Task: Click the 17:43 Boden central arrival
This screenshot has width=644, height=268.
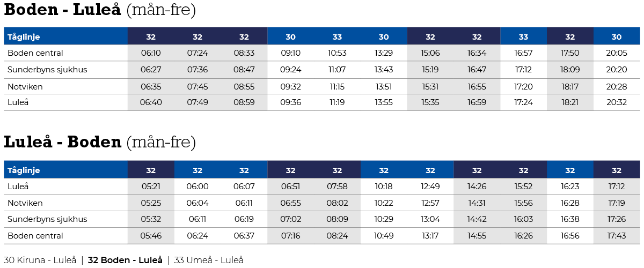Action: [617, 236]
